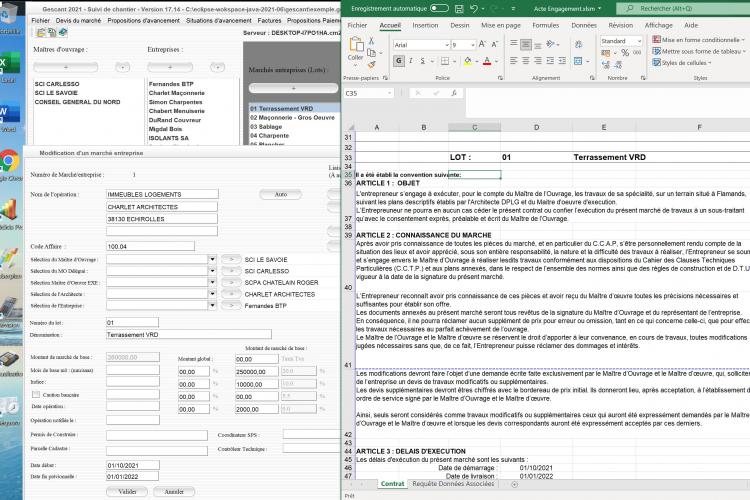Screen dimensions: 750x500
Task: Center text horizontally in Excel
Action: [x=526, y=61]
